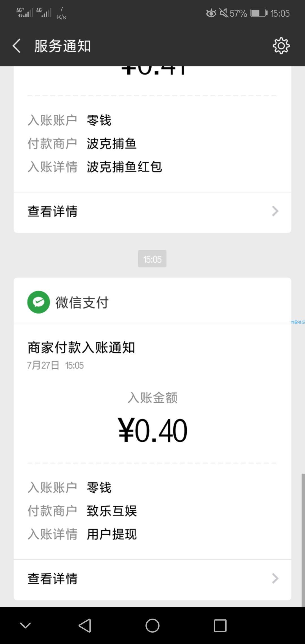Tap the 服务通知 page title
This screenshot has height=644, width=305.
[x=62, y=46]
